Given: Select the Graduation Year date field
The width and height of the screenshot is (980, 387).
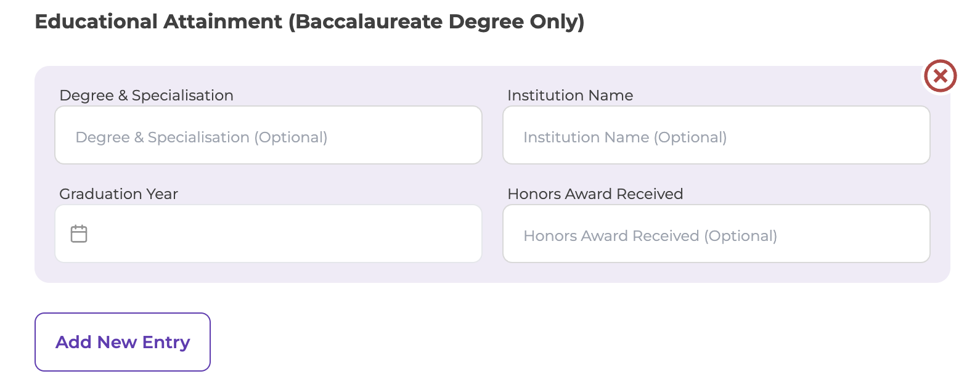Looking at the screenshot, I should pos(268,234).
